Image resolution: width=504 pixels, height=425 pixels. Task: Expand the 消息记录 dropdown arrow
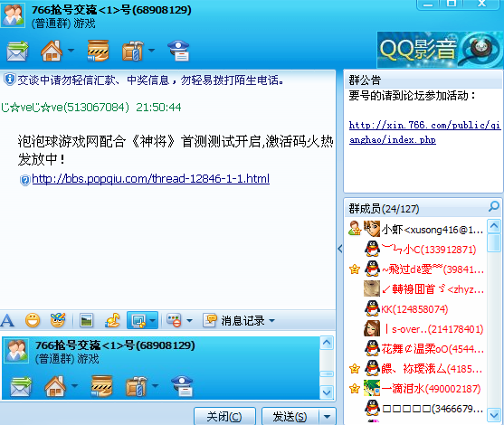tap(272, 321)
